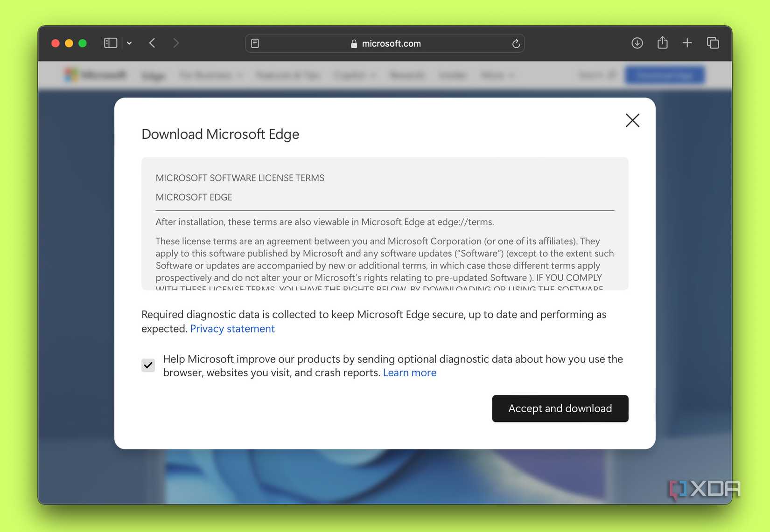Open a new tab with plus icon
The image size is (770, 532).
click(687, 43)
